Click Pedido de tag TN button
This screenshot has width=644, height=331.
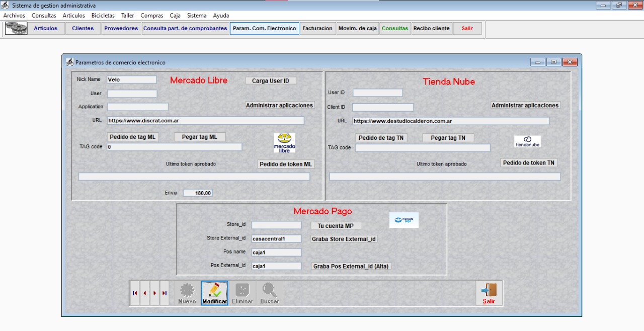tap(381, 138)
